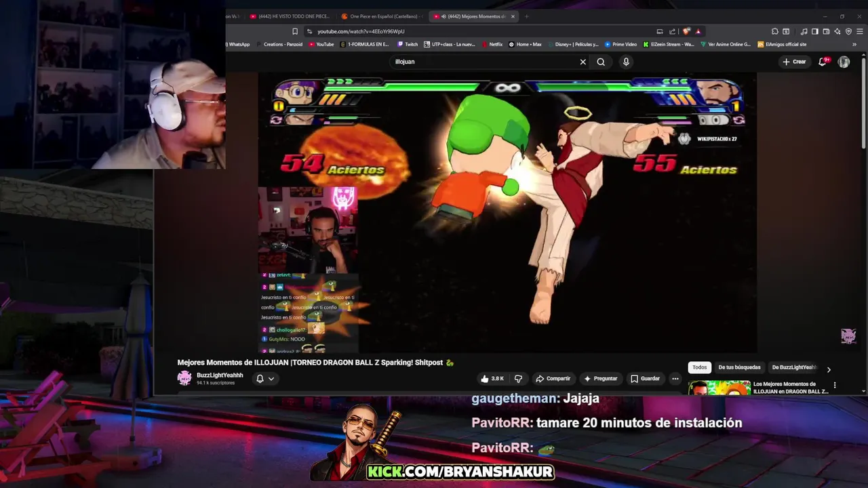Select the 'De BuzzLightYeahhh' filter chip
The width and height of the screenshot is (868, 488).
coord(794,367)
